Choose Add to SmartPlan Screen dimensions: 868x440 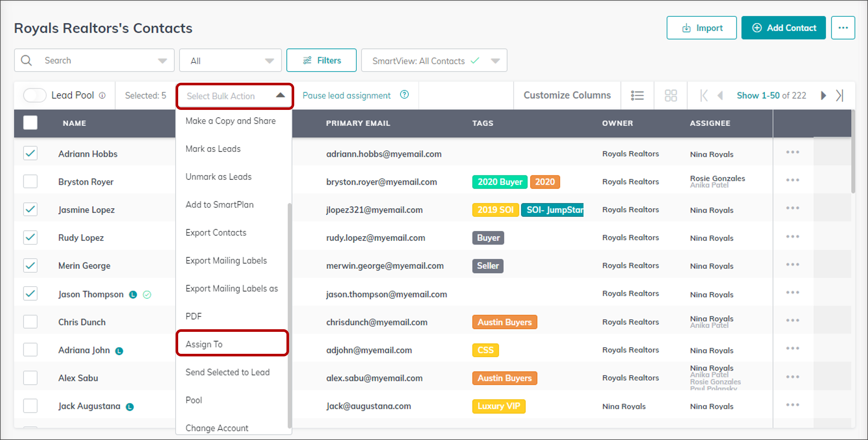pos(220,205)
